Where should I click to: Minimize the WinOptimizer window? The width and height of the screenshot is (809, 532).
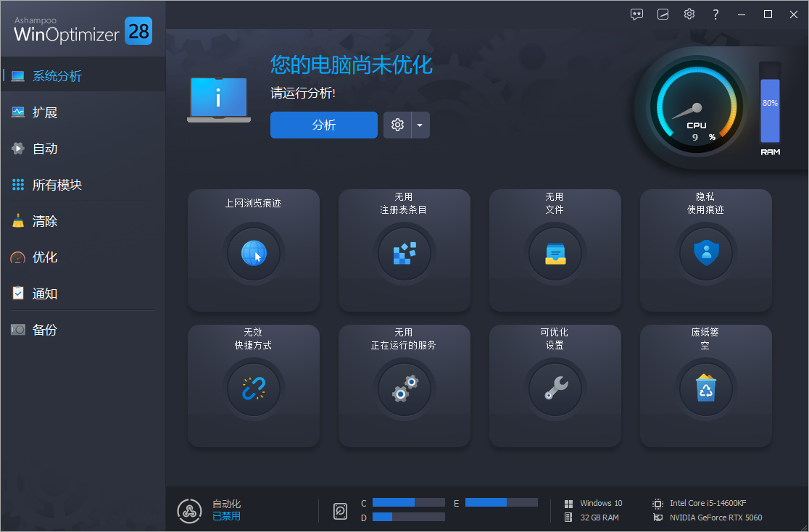(x=742, y=14)
